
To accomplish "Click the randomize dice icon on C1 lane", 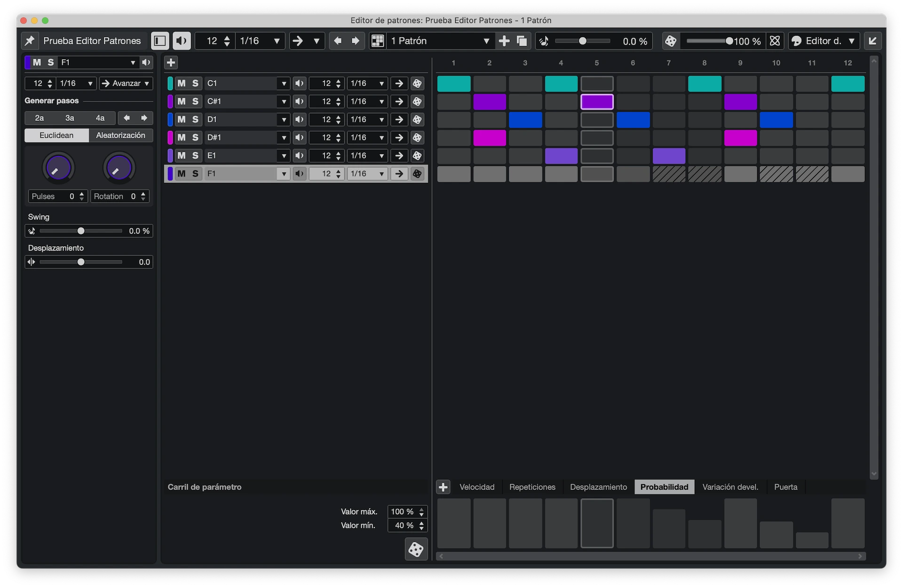I will (417, 84).
